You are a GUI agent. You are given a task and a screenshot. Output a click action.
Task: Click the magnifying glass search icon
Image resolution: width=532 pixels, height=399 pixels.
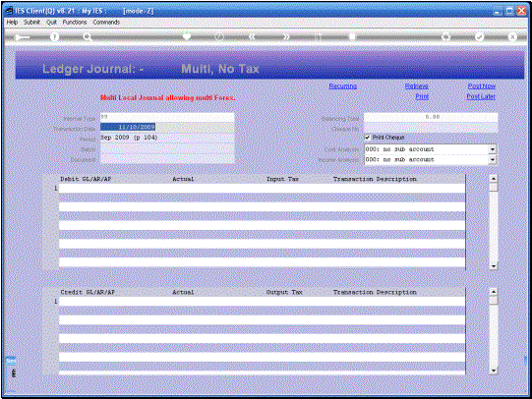click(88, 37)
